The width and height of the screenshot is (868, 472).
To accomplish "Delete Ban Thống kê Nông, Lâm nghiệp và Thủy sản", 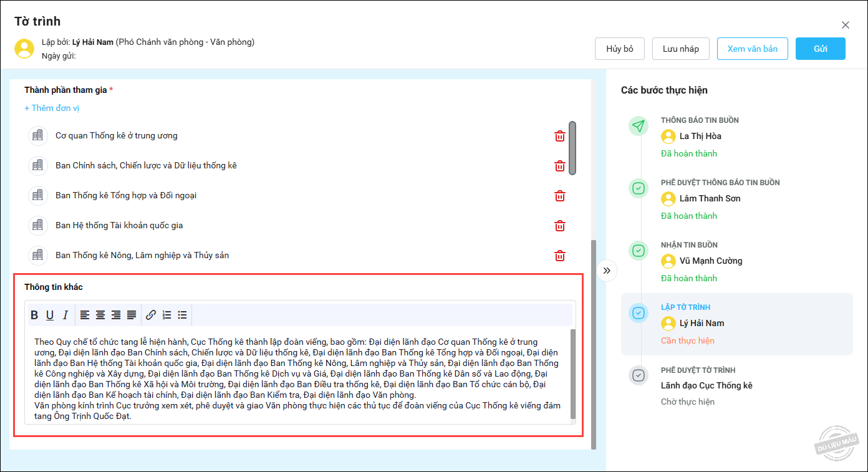I will coord(560,256).
